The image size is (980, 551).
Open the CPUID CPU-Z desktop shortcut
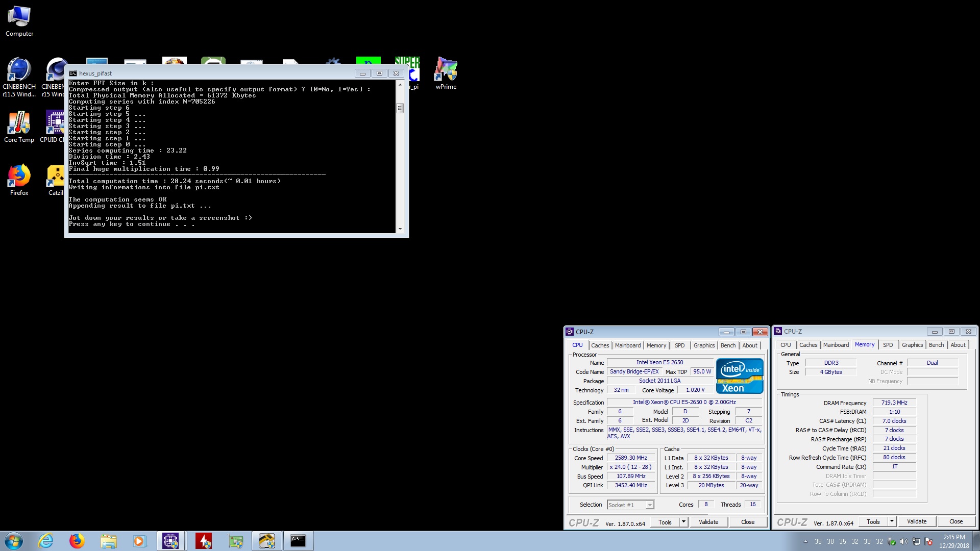pyautogui.click(x=53, y=127)
